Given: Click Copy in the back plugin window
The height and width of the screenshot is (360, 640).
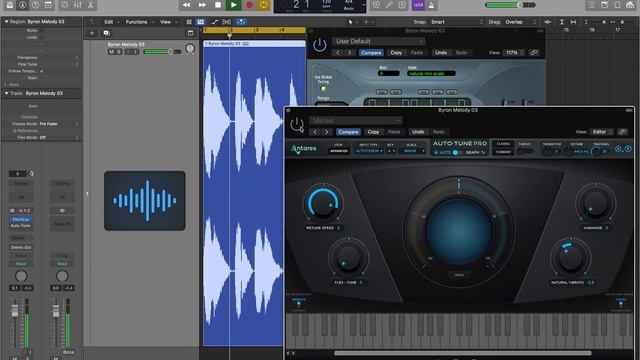Looking at the screenshot, I should [x=396, y=53].
